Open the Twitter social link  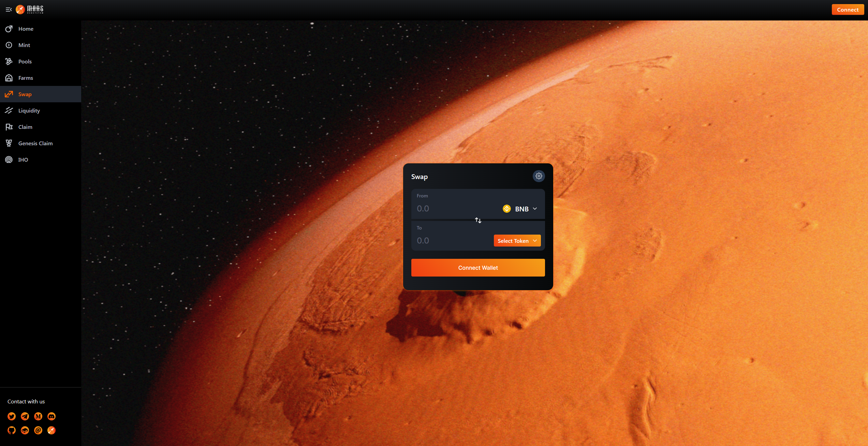pyautogui.click(x=12, y=416)
